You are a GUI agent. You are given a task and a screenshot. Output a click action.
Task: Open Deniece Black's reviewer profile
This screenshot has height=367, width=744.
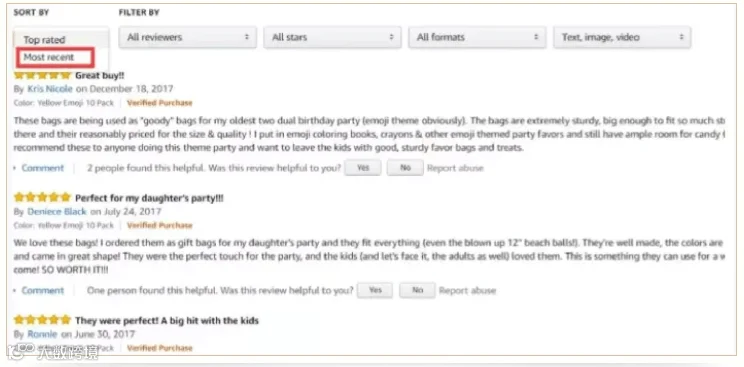click(57, 212)
